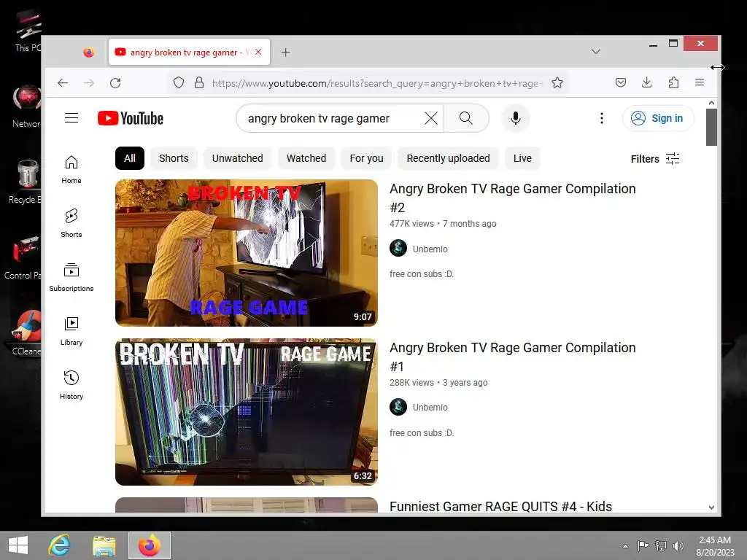Image resolution: width=747 pixels, height=560 pixels.
Task: Click title Angry Broken TV Rage Gamer Compilation #1
Action: coord(512,357)
